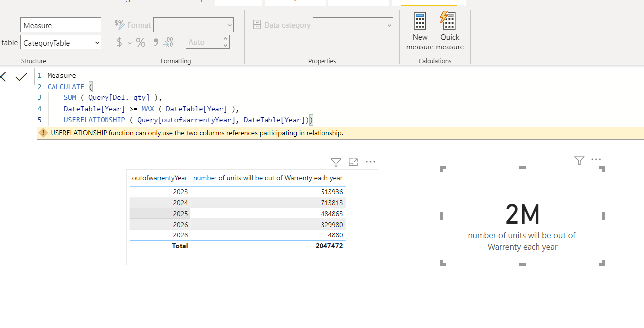
Task: Click the Data category icon
Action: pyautogui.click(x=257, y=25)
